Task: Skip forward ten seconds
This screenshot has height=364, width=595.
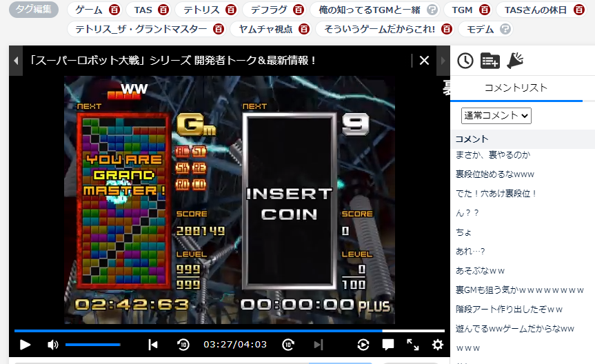Action: pos(288,345)
